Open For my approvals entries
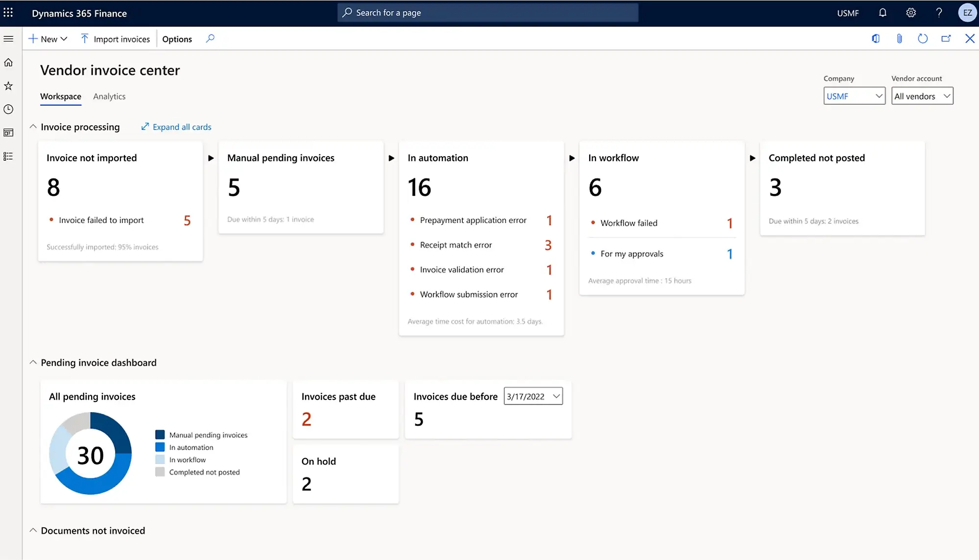The height and width of the screenshot is (560, 979). pos(662,254)
